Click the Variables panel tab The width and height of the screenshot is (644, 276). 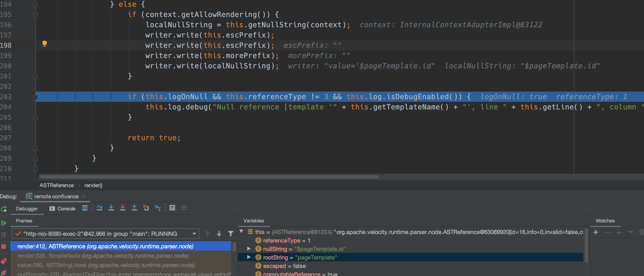click(253, 221)
